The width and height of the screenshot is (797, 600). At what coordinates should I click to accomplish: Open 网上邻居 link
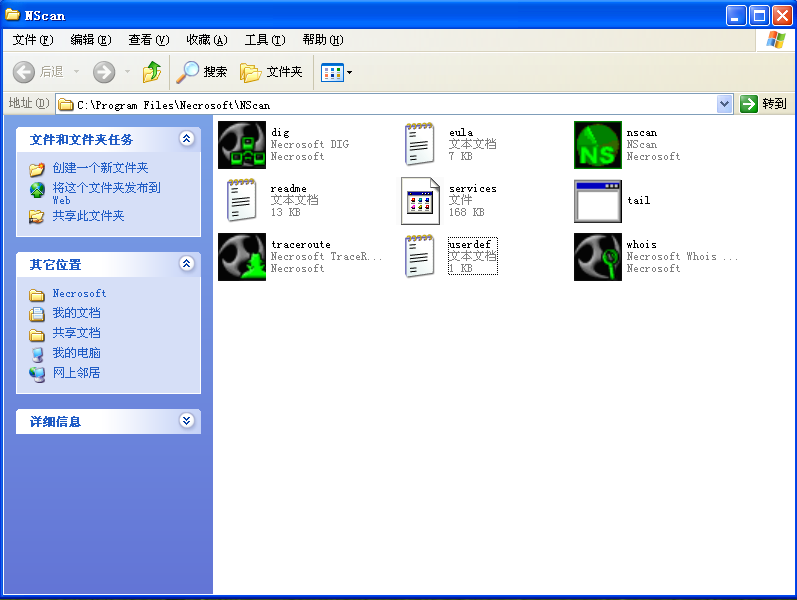point(76,372)
